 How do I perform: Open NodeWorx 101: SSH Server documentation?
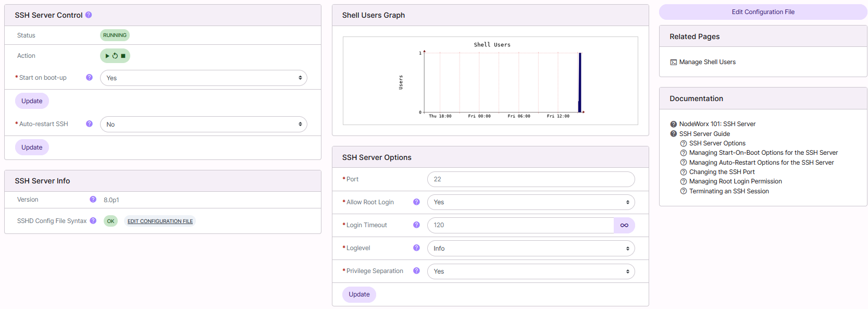tap(717, 124)
